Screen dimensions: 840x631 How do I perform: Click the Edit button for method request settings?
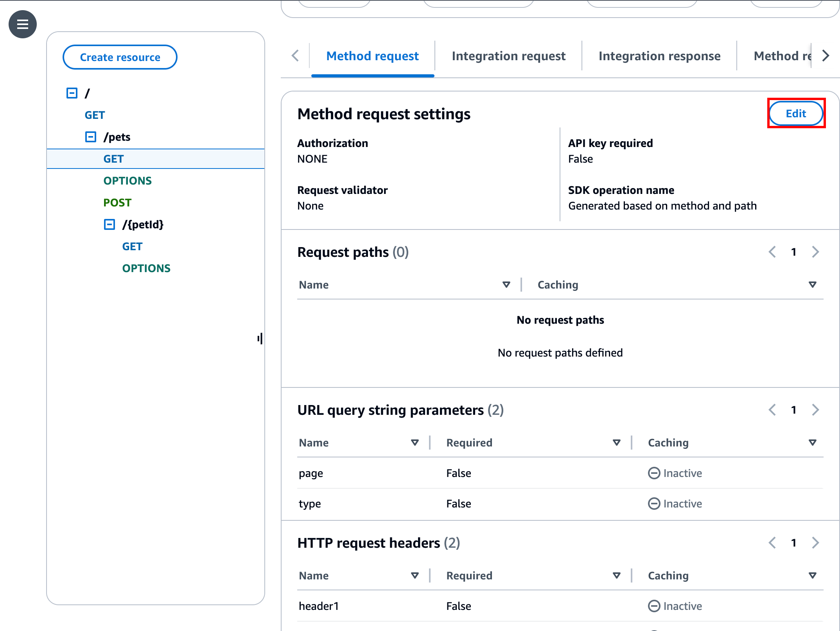click(x=796, y=114)
